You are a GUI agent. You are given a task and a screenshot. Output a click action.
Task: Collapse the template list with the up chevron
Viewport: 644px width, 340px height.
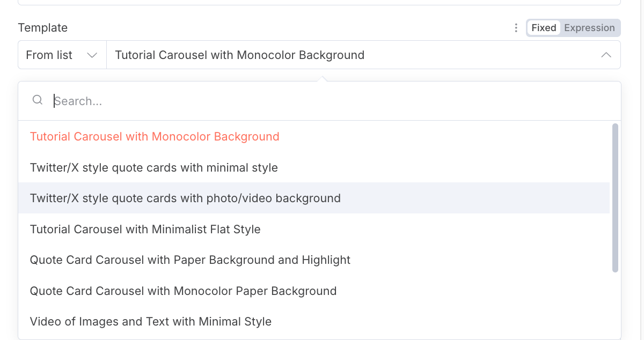(606, 55)
